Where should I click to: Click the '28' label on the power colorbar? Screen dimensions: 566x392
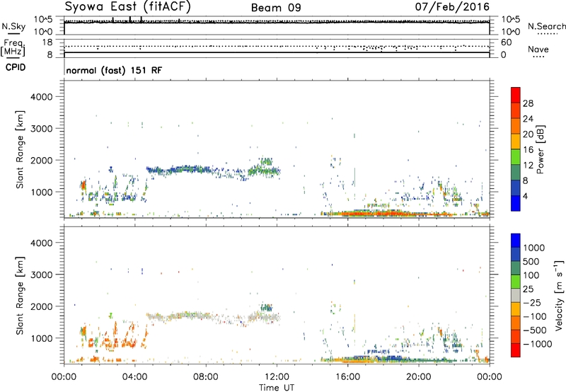tap(528, 103)
